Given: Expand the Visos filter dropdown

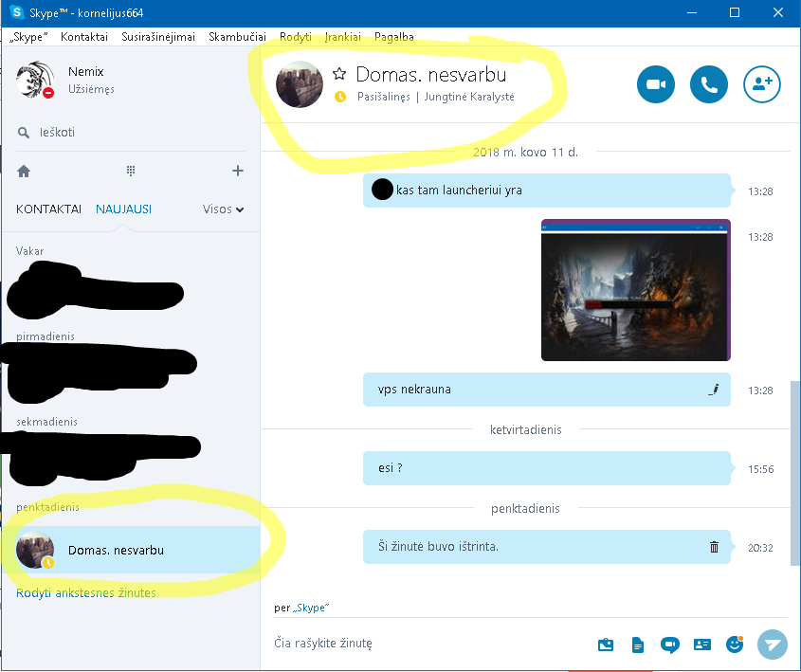Looking at the screenshot, I should point(224,209).
